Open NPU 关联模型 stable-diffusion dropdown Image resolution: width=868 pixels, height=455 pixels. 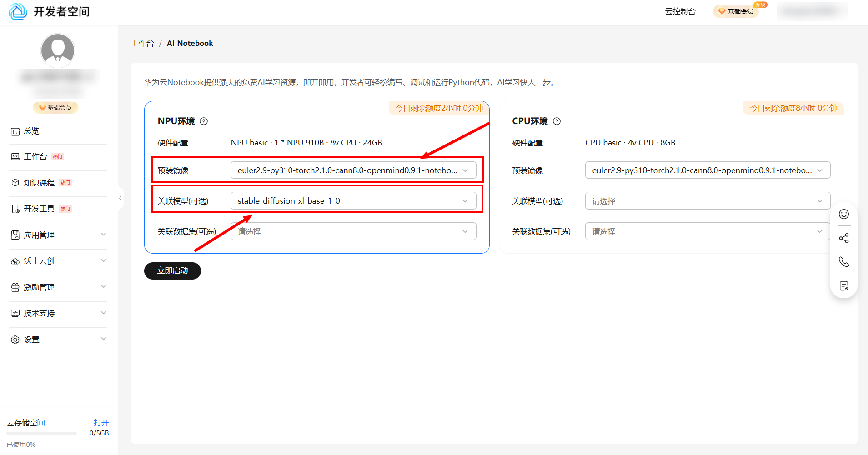[x=353, y=201]
